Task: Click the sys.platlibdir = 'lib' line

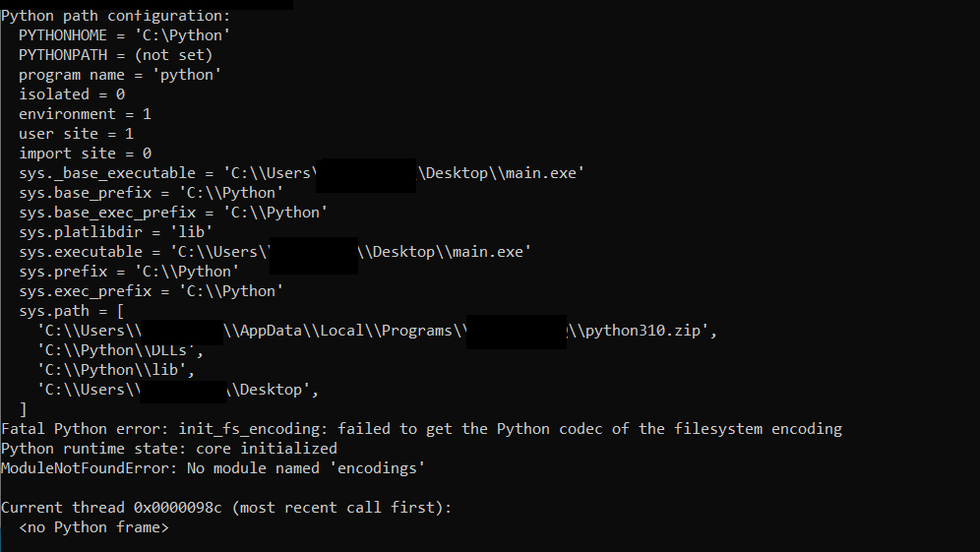Action: tap(115, 232)
